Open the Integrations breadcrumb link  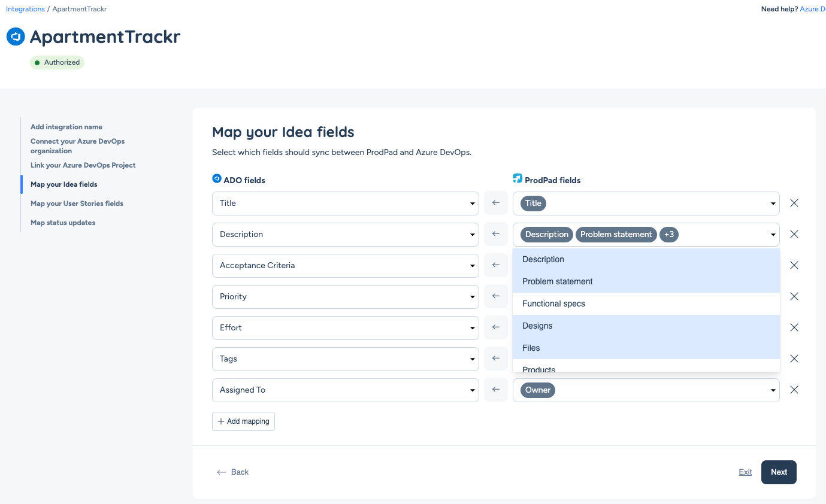[x=25, y=9]
